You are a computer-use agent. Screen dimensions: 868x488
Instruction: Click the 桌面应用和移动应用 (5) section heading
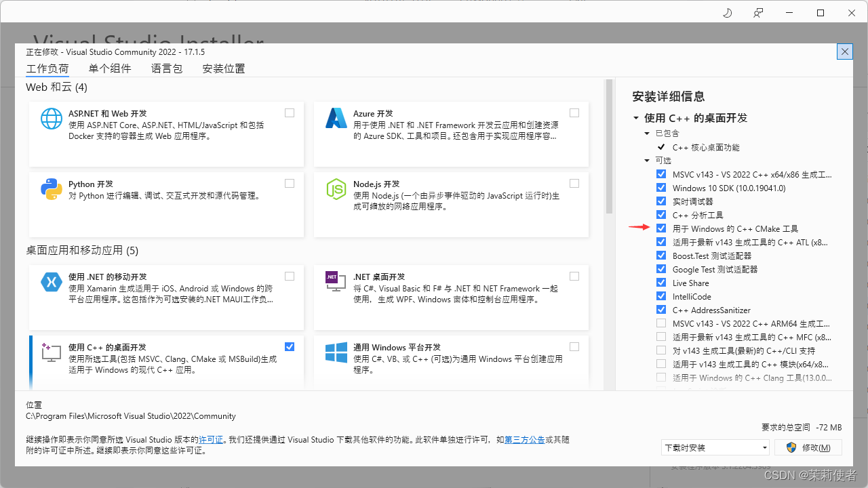(82, 251)
